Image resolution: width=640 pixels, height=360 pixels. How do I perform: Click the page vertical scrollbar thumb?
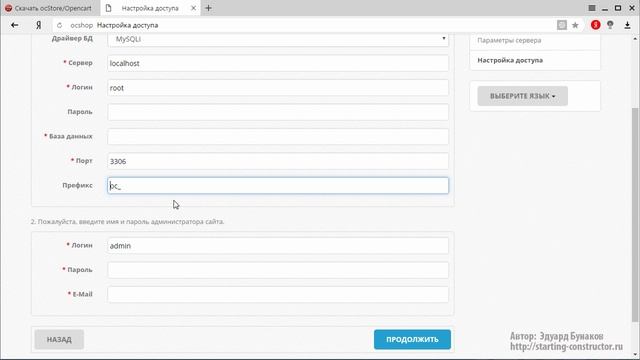(635, 214)
